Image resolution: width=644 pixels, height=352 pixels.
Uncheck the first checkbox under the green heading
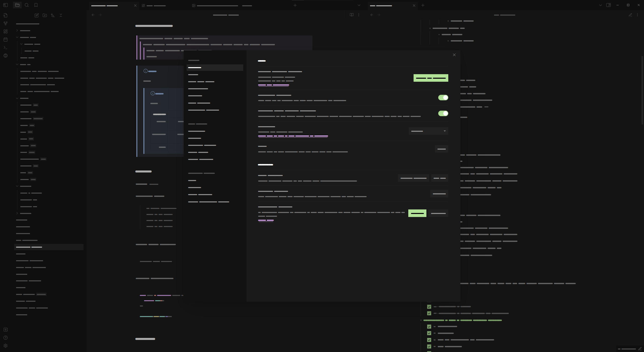[x=429, y=327]
